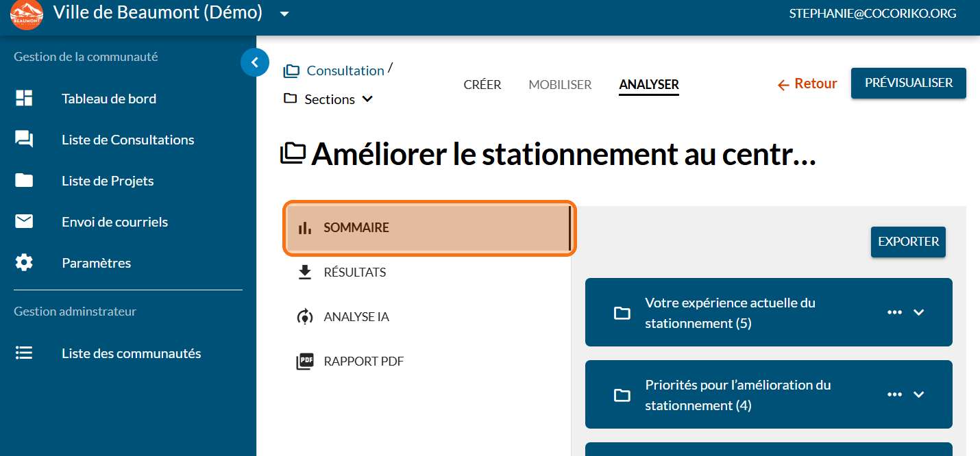Collapse the sidebar with the arrow button
Viewport: 980px width, 456px height.
click(x=255, y=63)
